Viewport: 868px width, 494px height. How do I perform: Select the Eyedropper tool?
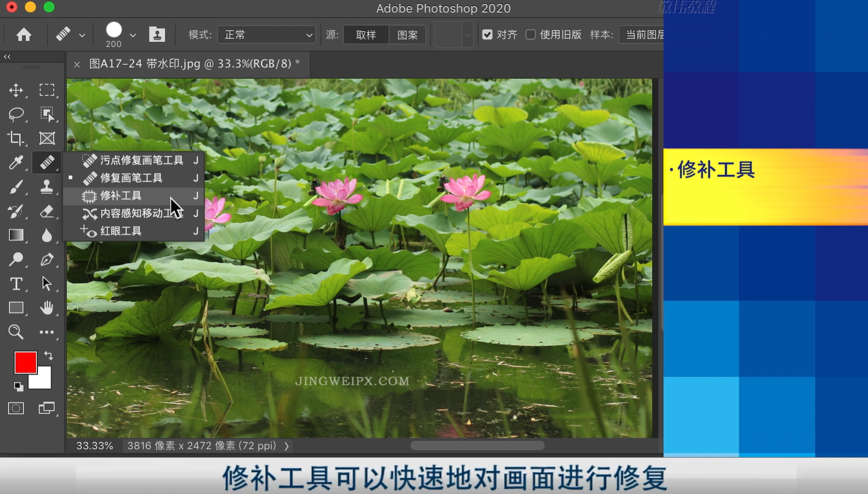pyautogui.click(x=16, y=163)
